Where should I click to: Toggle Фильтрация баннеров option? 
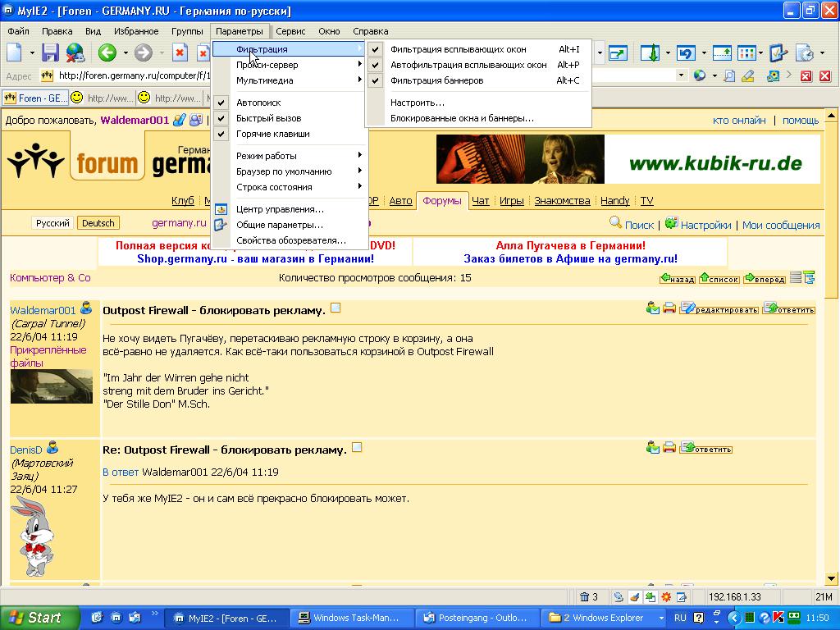[478, 80]
